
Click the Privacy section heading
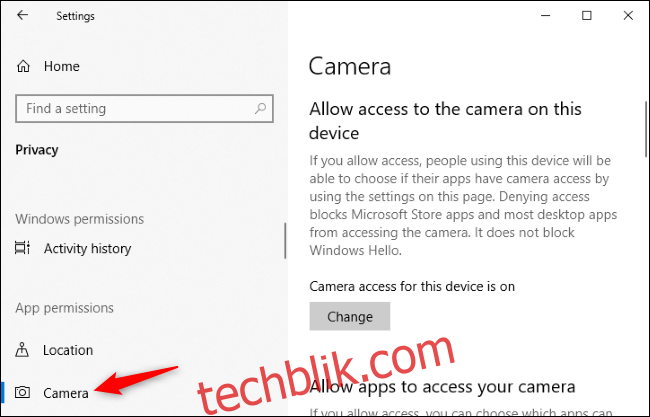[36, 150]
